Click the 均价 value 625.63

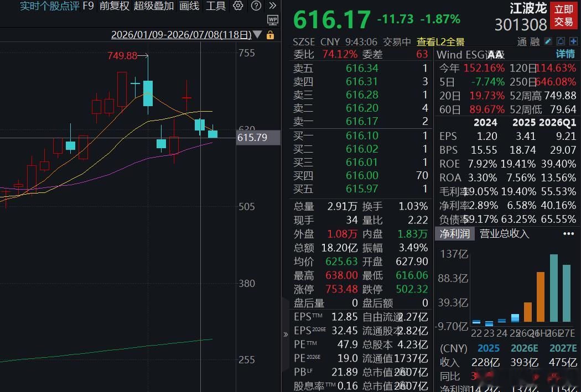pyautogui.click(x=341, y=262)
